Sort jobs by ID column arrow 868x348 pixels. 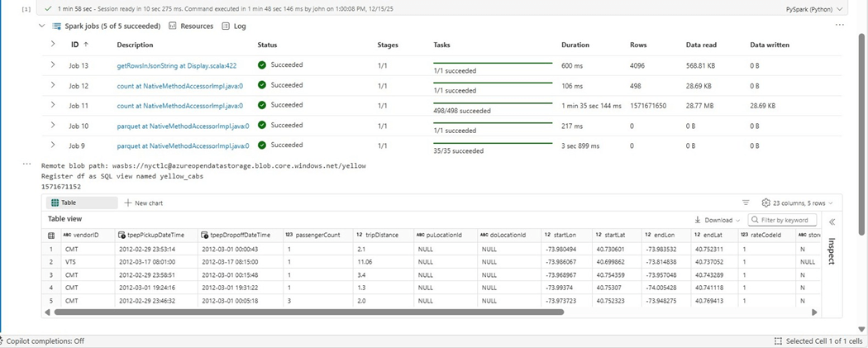86,45
